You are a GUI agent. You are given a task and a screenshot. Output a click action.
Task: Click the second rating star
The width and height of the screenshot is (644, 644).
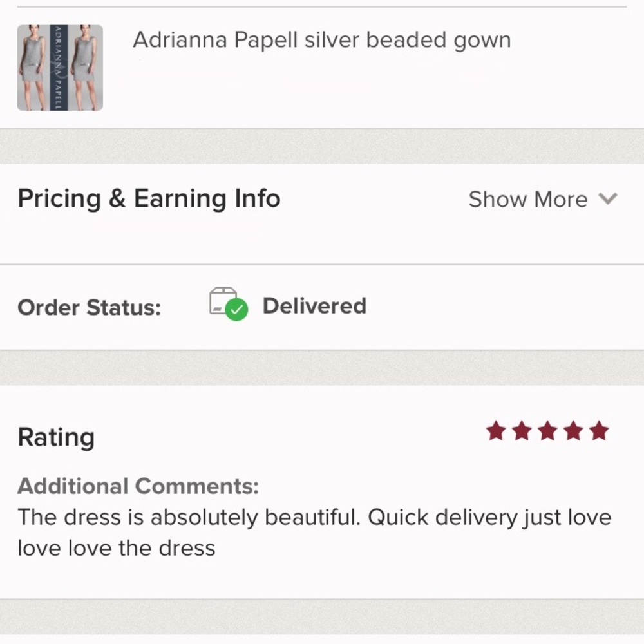(522, 431)
